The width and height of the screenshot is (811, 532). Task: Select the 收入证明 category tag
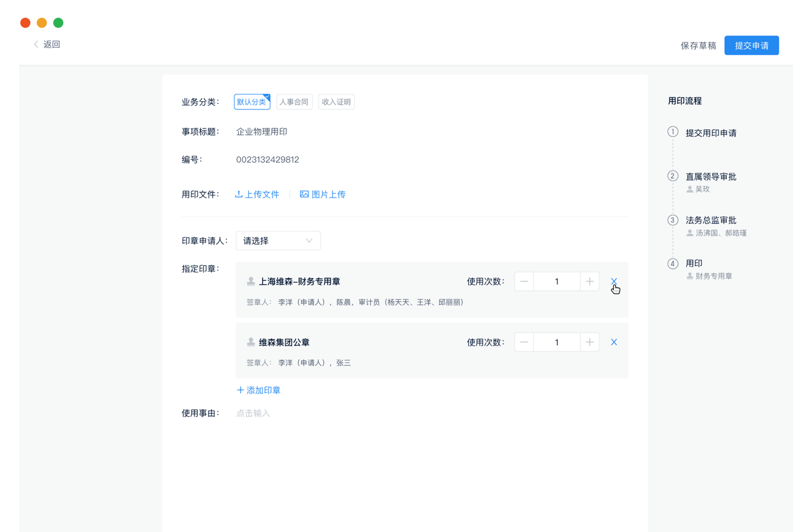(336, 101)
